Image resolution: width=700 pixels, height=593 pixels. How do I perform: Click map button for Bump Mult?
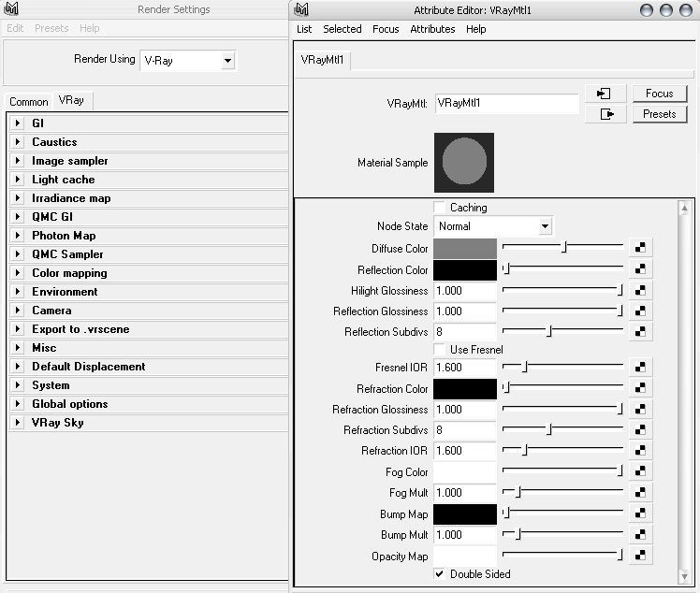point(640,534)
